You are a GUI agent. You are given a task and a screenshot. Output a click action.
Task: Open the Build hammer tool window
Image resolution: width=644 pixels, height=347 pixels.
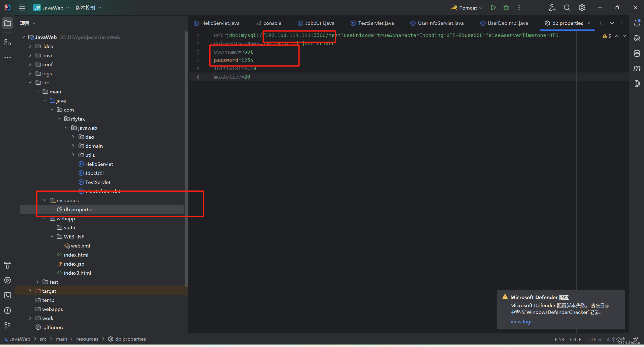(8, 265)
